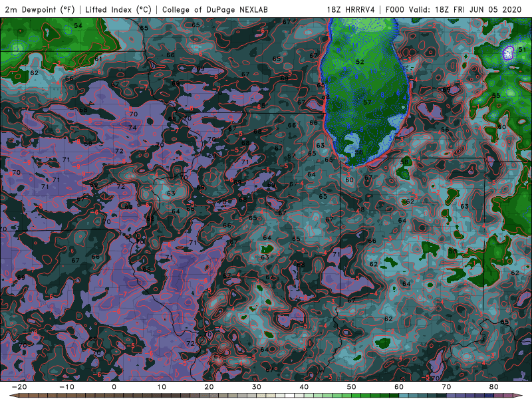Click the 'F000 Valid: 18Z FRI JUN 05 2020' text
Screen dimensions: 532x399
pyautogui.click(x=454, y=9)
